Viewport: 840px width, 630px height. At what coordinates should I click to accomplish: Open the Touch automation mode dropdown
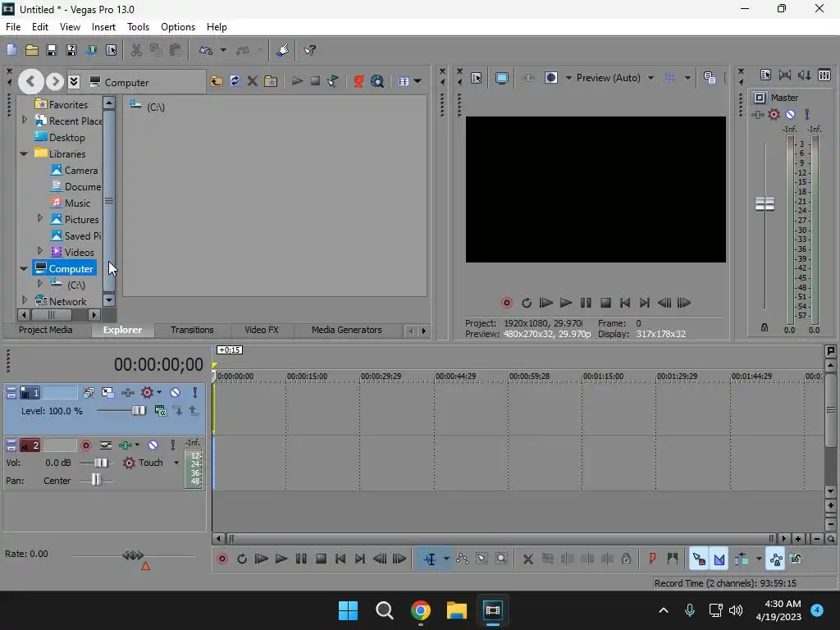[x=176, y=463]
